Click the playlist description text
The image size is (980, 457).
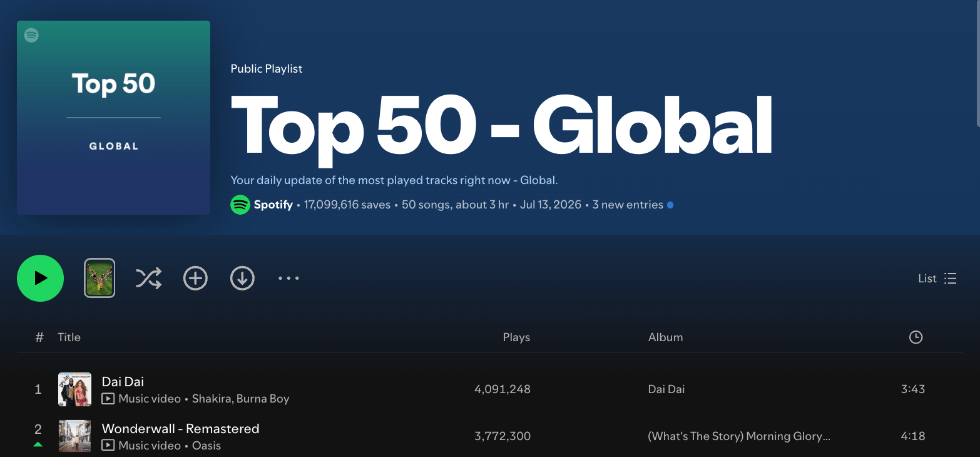394,180
